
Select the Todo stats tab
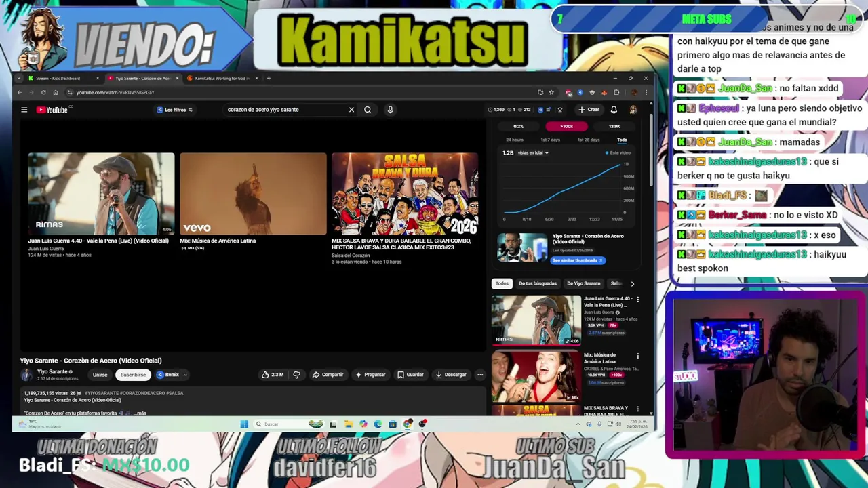(622, 140)
